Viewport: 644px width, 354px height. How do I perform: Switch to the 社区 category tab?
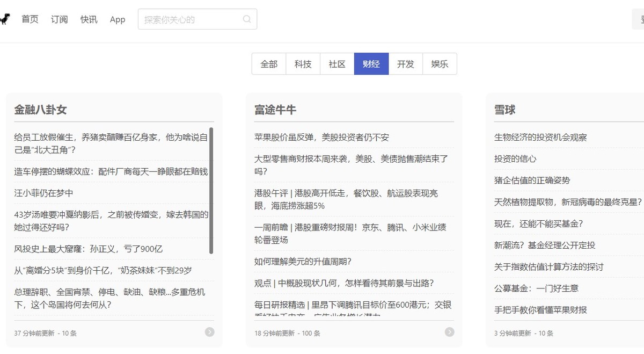(x=337, y=64)
